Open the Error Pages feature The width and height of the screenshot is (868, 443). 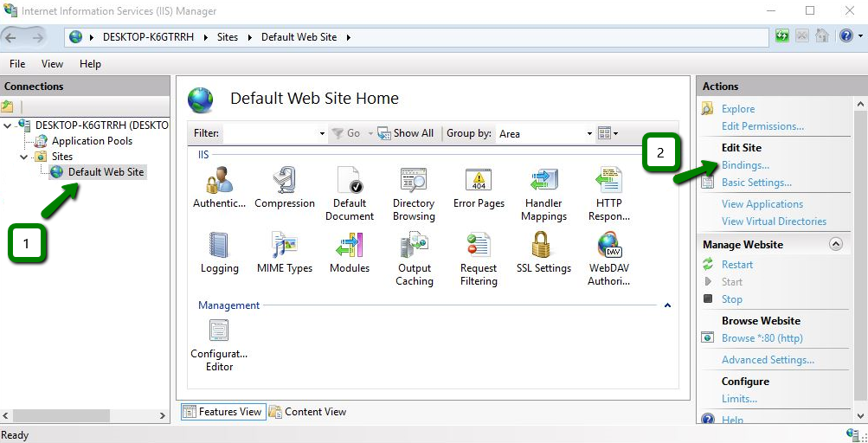click(x=479, y=182)
